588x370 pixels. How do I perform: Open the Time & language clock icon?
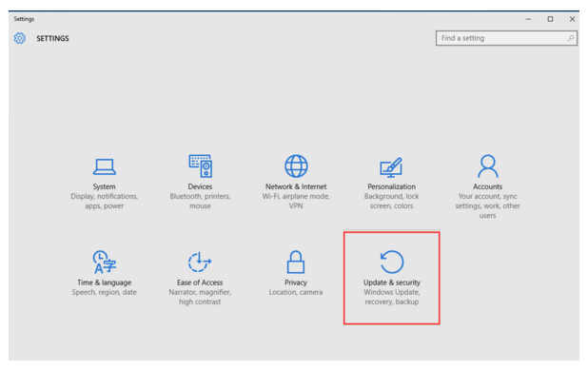[x=105, y=262]
